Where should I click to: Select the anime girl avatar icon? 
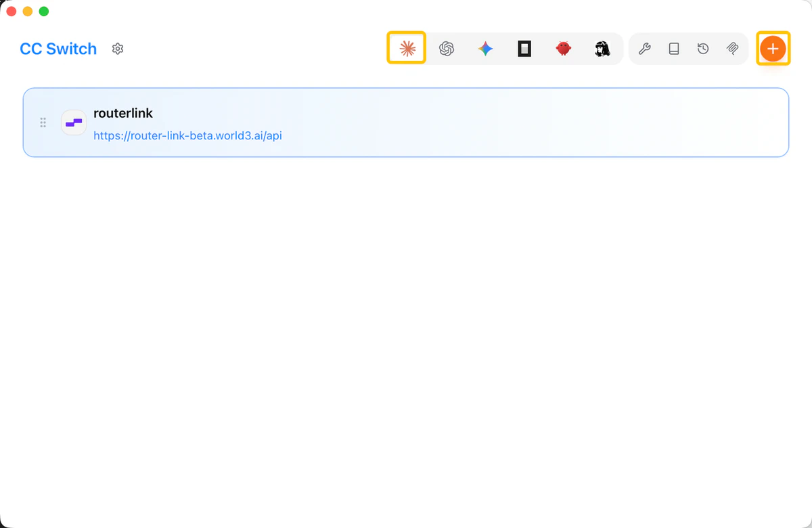click(602, 49)
